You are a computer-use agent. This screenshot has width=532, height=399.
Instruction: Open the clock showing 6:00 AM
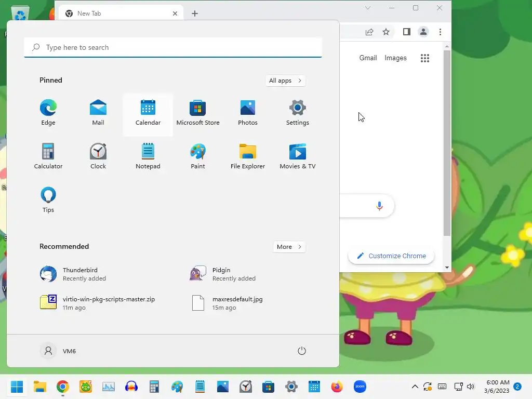tap(497, 387)
